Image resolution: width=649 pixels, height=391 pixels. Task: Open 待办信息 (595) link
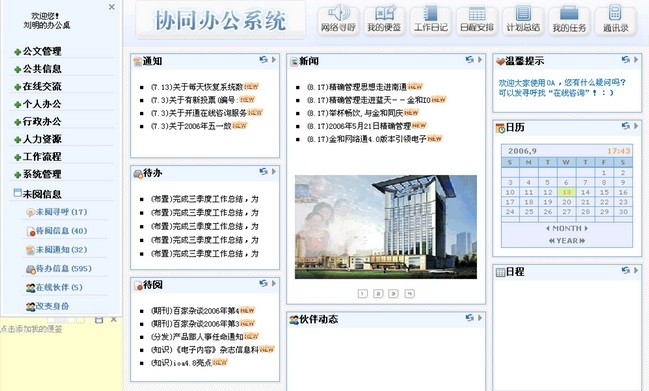click(x=59, y=269)
